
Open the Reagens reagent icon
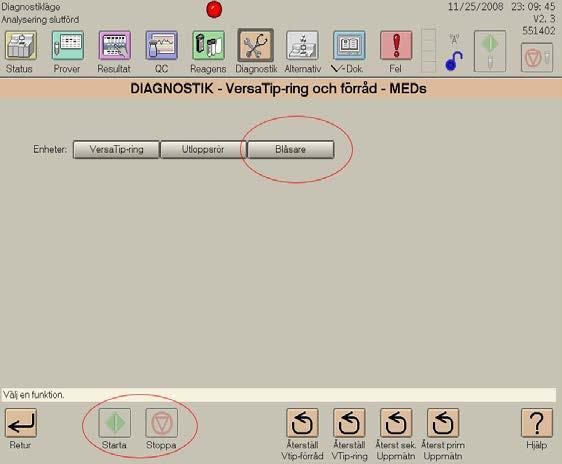click(209, 46)
